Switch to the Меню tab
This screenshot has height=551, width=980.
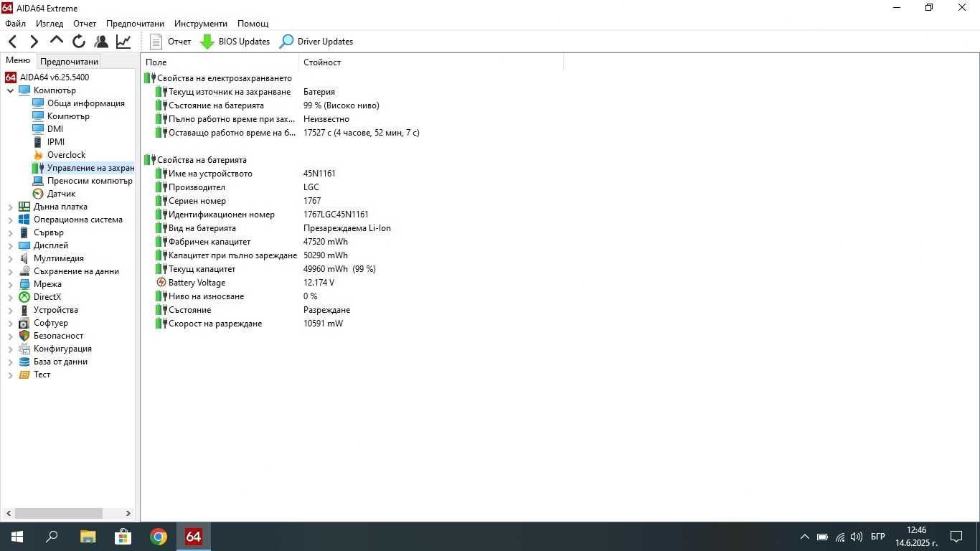click(18, 61)
